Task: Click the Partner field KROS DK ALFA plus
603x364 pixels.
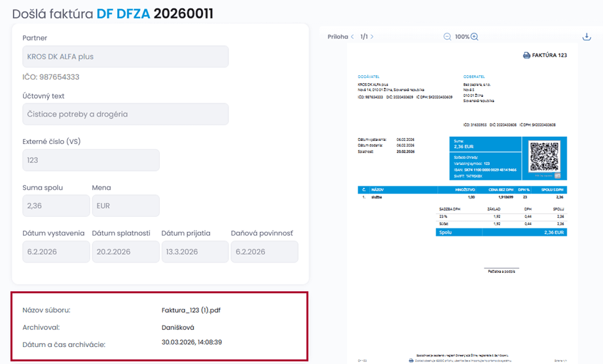Action: tap(125, 56)
